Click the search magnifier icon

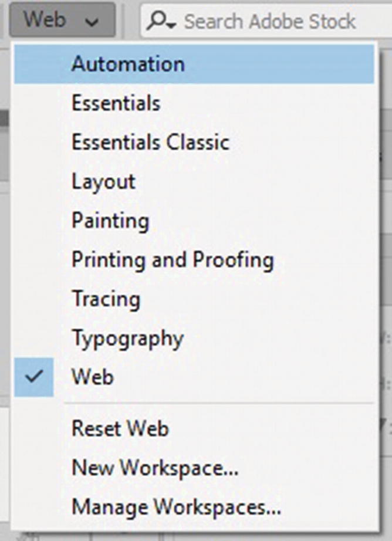coord(157,21)
